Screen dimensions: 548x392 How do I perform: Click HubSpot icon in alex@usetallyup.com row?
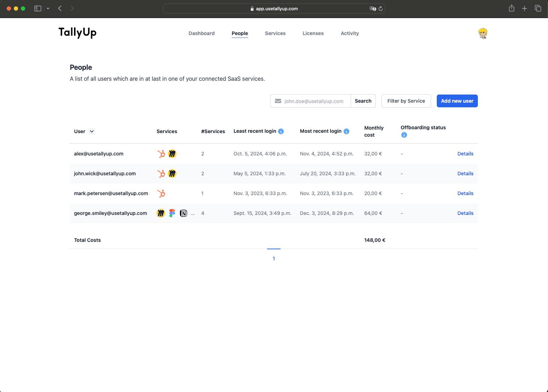161,154
